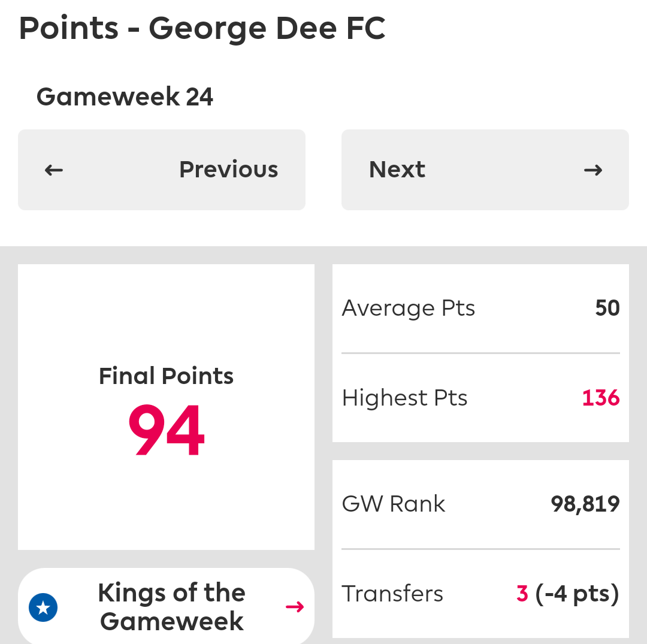Click the Final Points label
Viewport: 647px width, 644px height.
[166, 376]
